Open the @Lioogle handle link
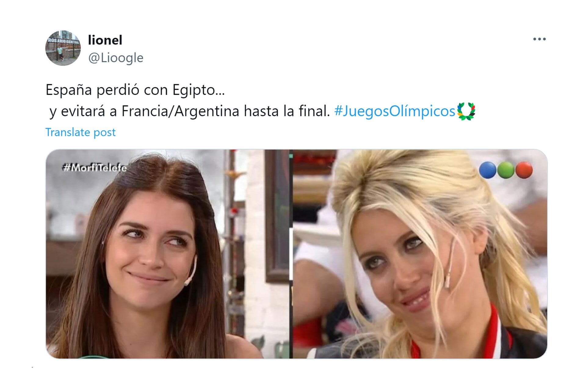Image resolution: width=586 pixels, height=392 pixels. coord(116,58)
